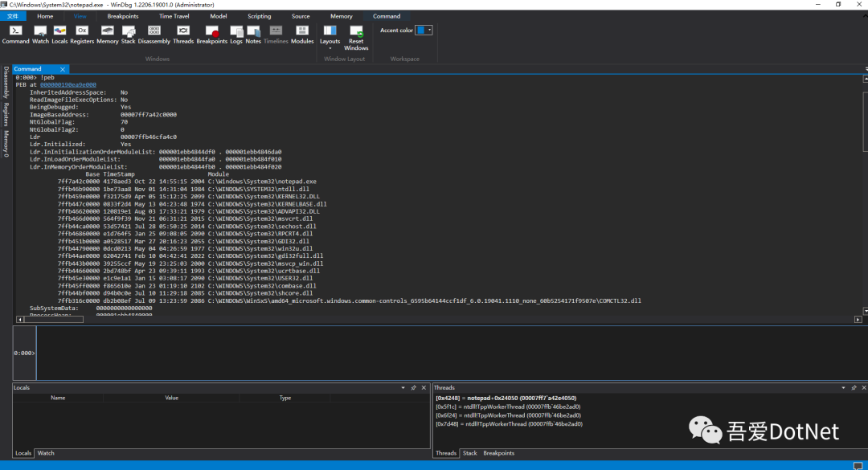Click the Value column header in Locals
This screenshot has width=868, height=470.
tap(172, 398)
